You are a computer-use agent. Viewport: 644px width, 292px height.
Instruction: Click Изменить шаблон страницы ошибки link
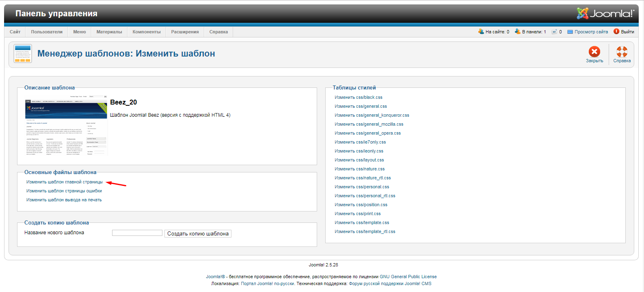tap(64, 191)
